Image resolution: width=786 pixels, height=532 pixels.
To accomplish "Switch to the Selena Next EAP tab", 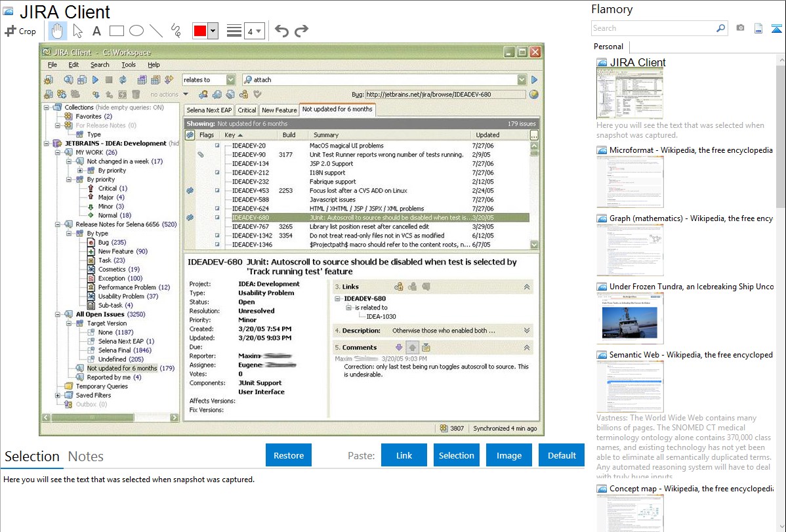I will (x=209, y=110).
